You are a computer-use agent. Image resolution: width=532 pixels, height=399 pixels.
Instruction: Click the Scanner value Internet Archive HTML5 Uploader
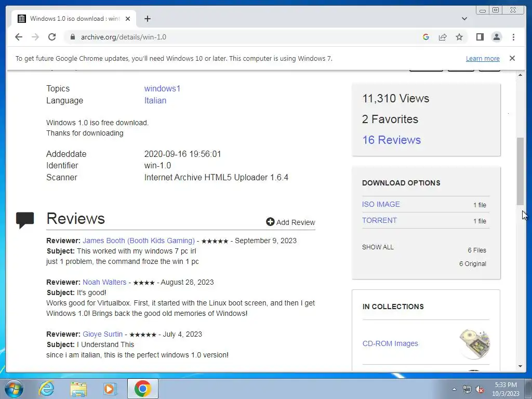[216, 178]
